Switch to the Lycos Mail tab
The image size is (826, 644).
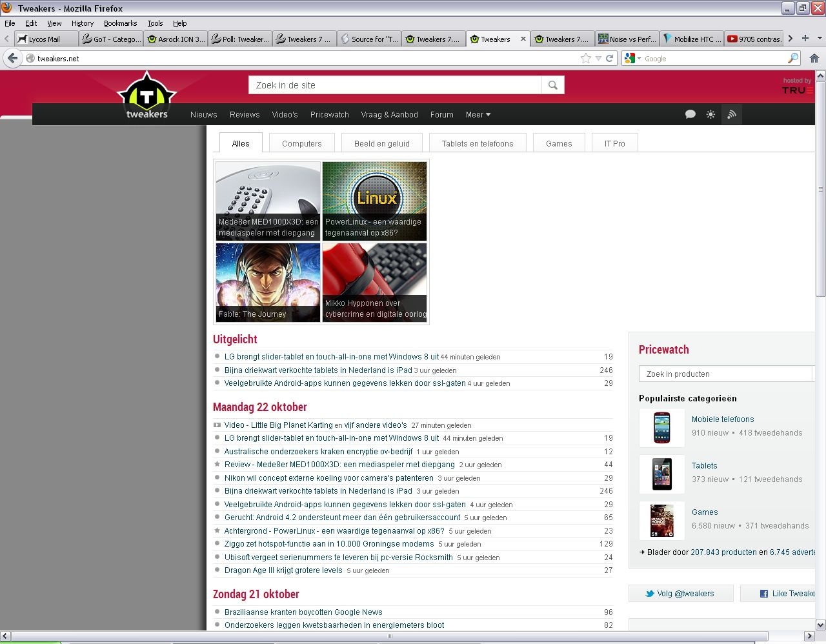point(46,39)
